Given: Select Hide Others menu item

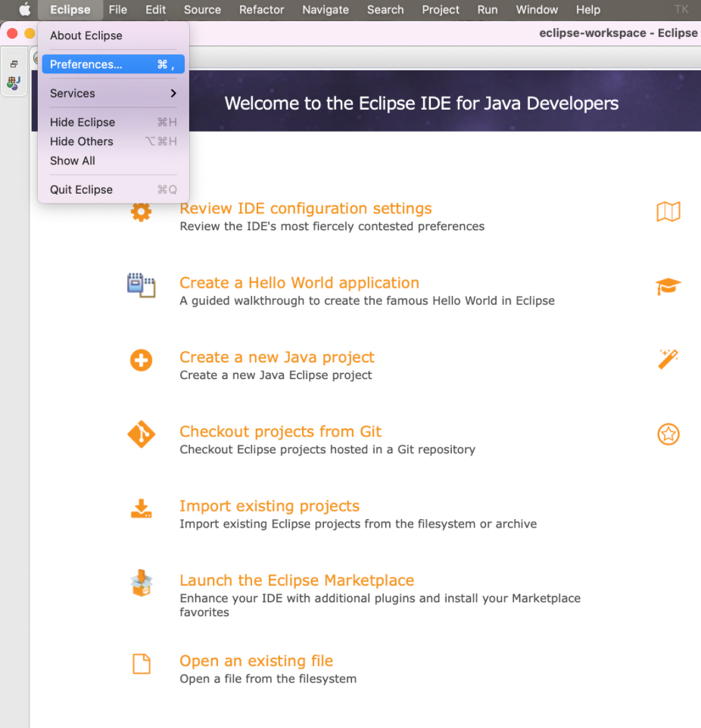Looking at the screenshot, I should tap(114, 142).
